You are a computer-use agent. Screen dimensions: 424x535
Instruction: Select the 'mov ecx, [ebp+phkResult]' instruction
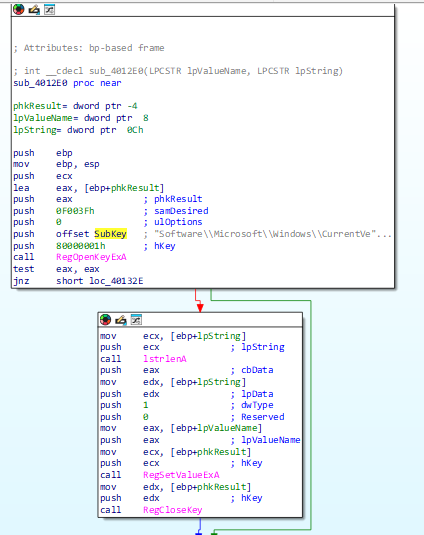[x=176, y=452]
